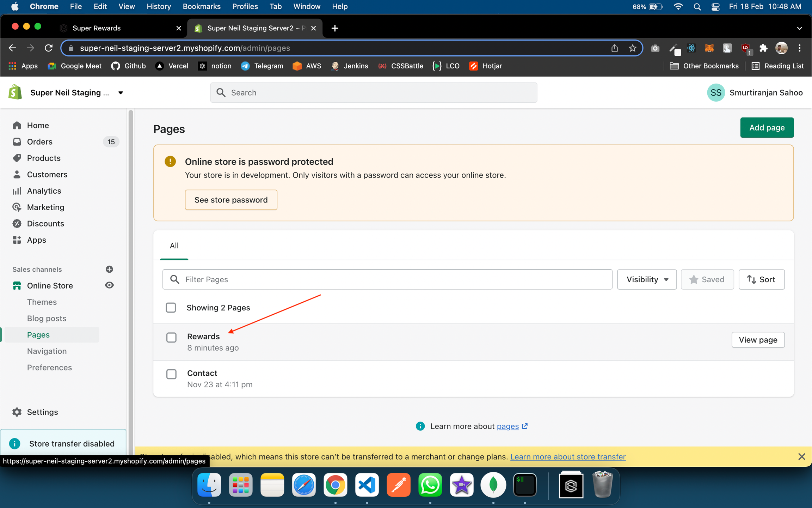Open Discounts section in sidebar
Screen dimensions: 812x508
[x=45, y=224]
